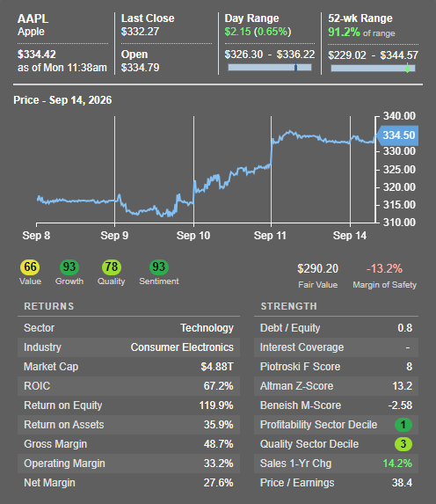Click the 340.00 price axis label
The image size is (436, 504).
pyautogui.click(x=399, y=116)
